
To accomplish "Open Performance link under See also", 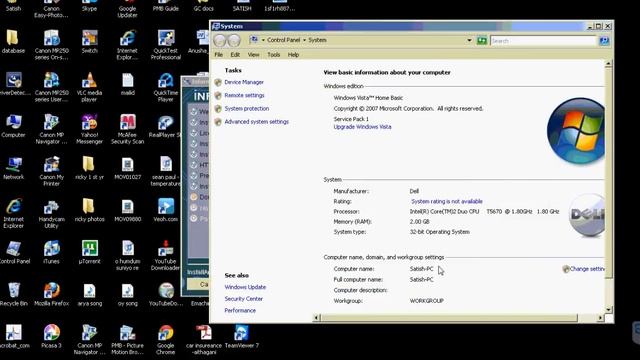I will point(240,311).
